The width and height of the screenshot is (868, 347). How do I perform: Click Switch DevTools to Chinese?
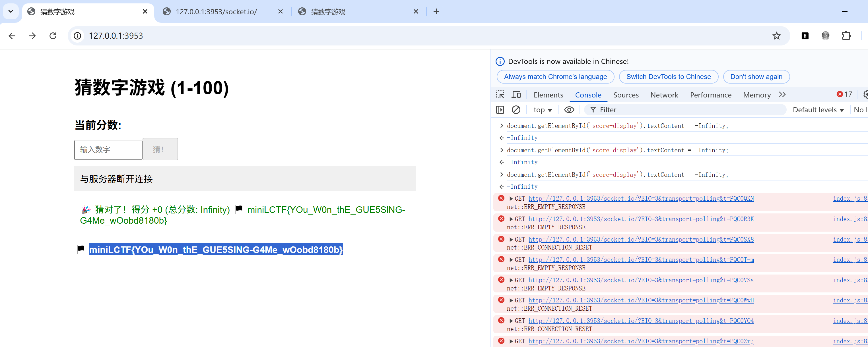(669, 77)
